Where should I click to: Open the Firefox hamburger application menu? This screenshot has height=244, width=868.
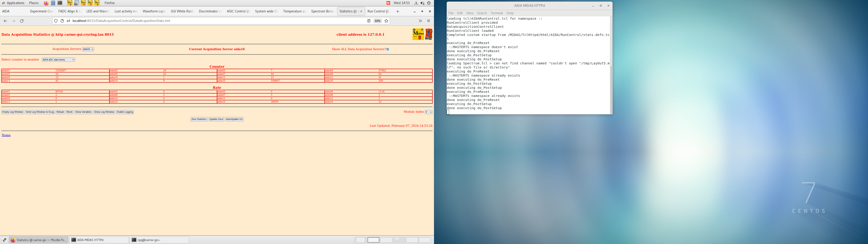[428, 21]
